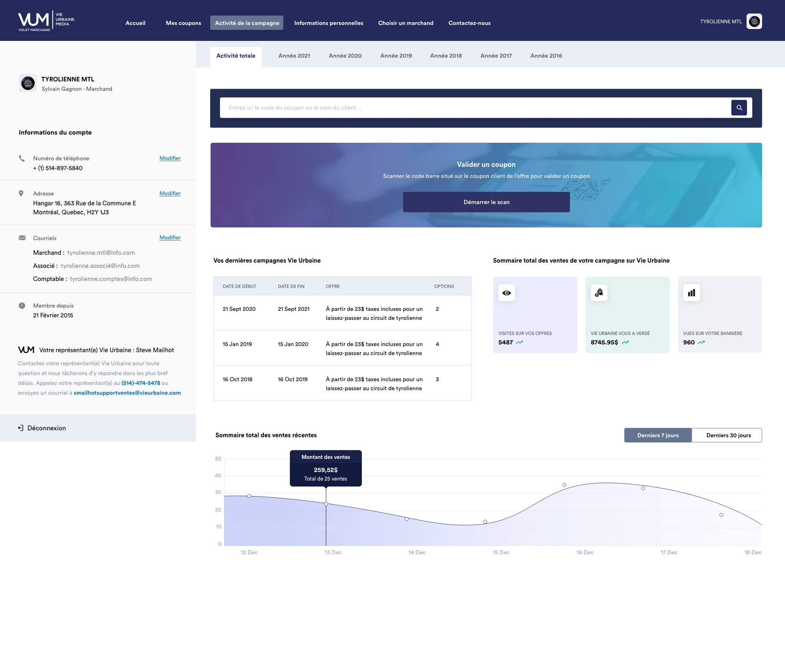This screenshot has height=672, width=785.
Task: Click the eye icon on visits card
Action: point(507,293)
